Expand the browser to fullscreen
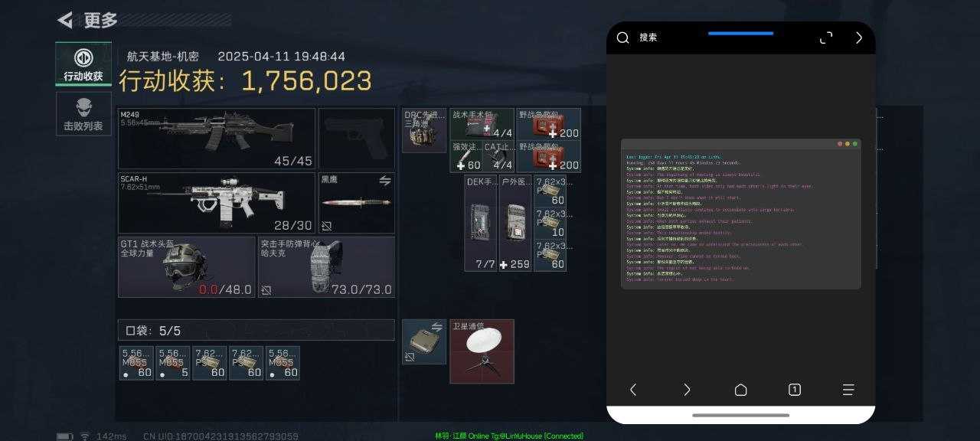The width and height of the screenshot is (980, 441). click(826, 38)
